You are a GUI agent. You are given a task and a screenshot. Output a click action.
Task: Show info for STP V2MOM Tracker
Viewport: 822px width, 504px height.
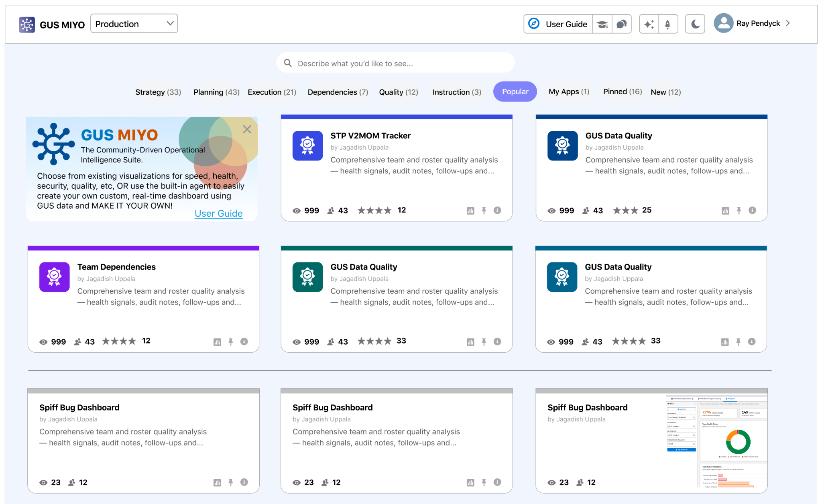497,210
